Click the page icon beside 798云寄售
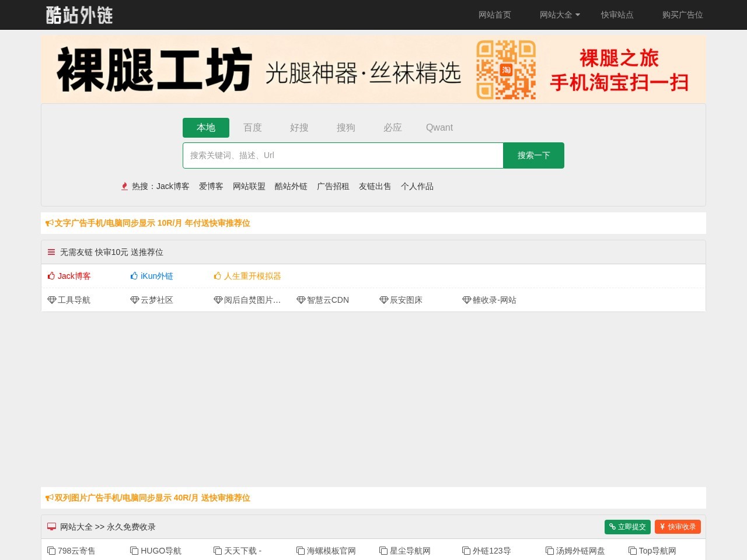This screenshot has height=560, width=747. coord(52,550)
